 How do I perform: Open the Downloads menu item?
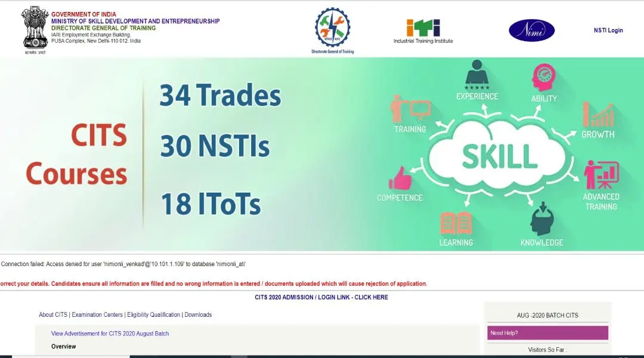click(x=198, y=315)
